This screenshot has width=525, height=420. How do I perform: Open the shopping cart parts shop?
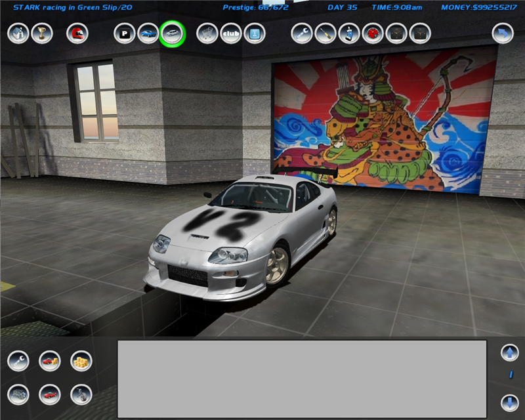(207, 33)
